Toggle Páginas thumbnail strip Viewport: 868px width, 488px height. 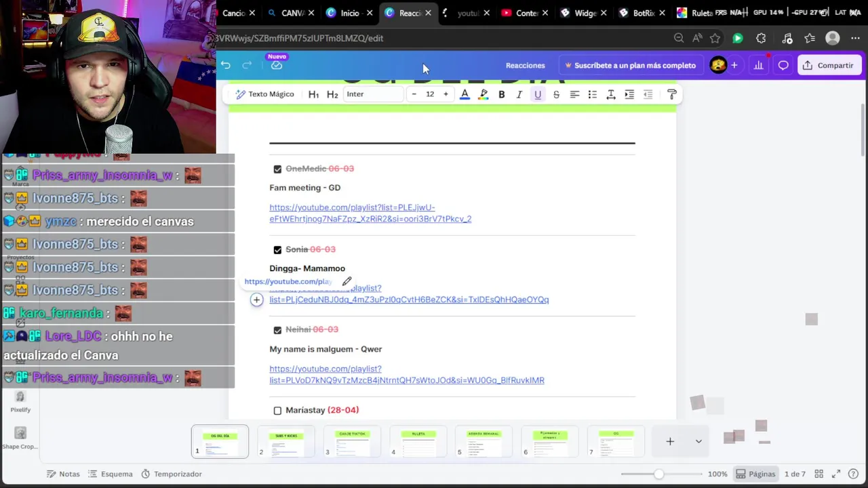tap(756, 474)
